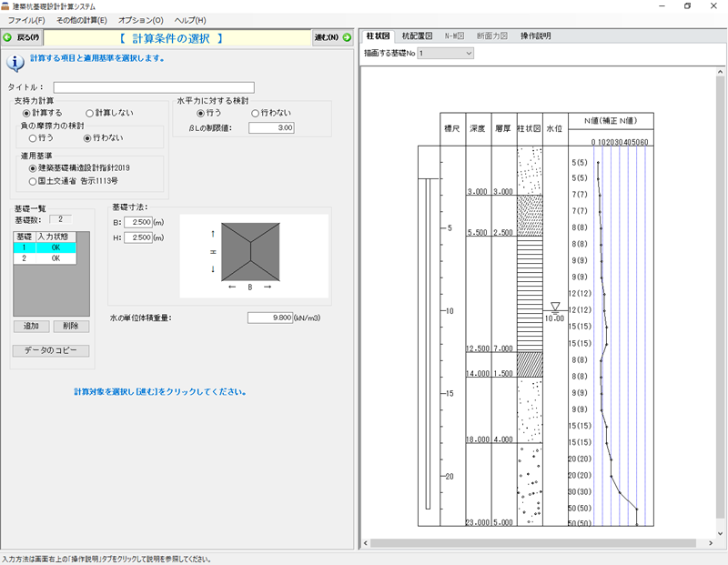Image resolution: width=728 pixels, height=565 pixels.
Task: Click the βLの制限値 input field
Action: [x=271, y=127]
